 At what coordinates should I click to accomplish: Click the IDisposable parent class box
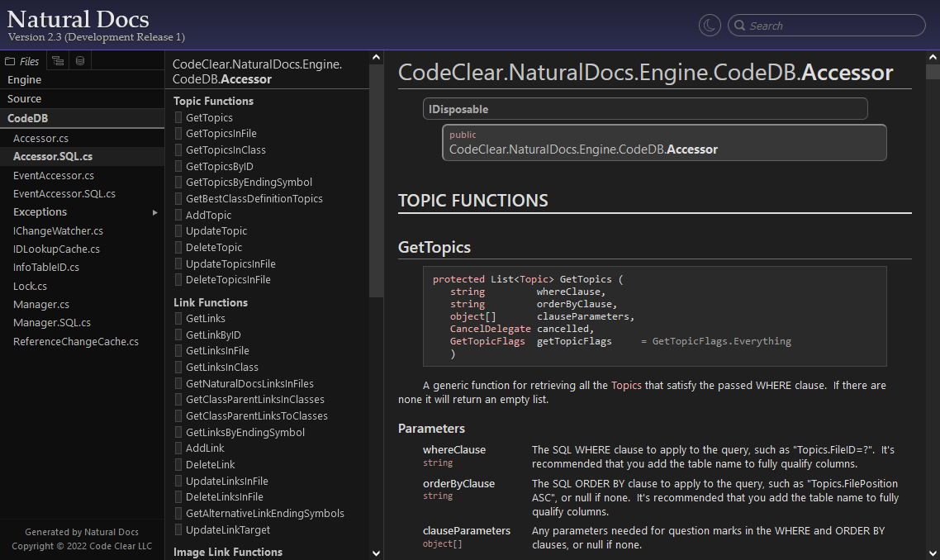[645, 109]
